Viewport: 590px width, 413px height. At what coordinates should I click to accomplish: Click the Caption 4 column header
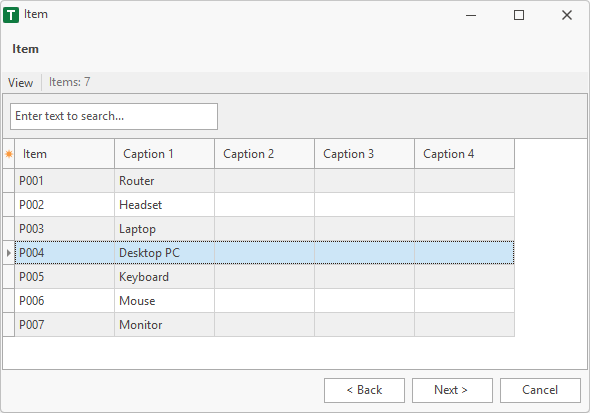(464, 154)
